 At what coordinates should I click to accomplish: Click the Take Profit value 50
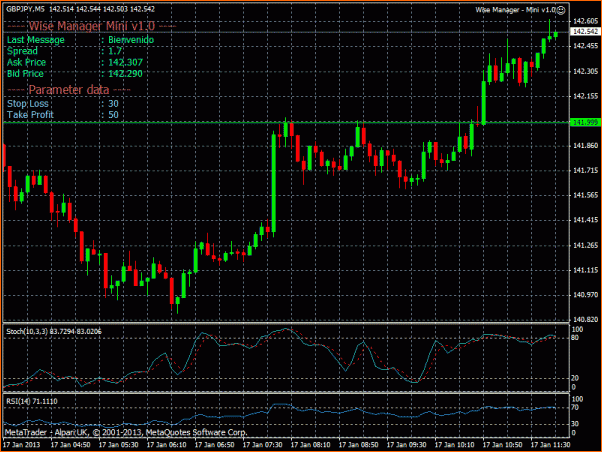pyautogui.click(x=113, y=115)
